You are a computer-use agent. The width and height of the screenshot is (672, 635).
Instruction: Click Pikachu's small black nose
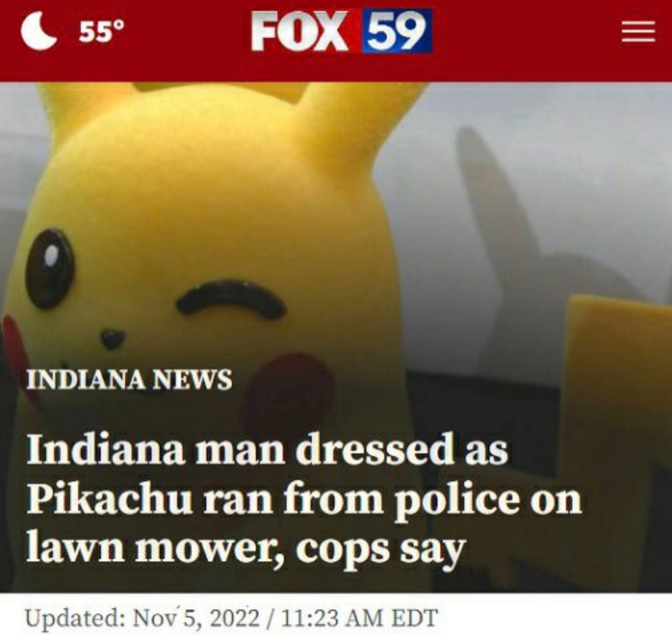pos(112,338)
